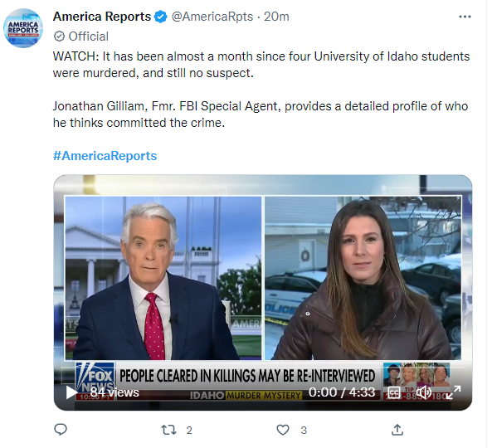Viewport: 492px width, 448px height.
Task: Like the tweet with heart icon
Action: (283, 430)
